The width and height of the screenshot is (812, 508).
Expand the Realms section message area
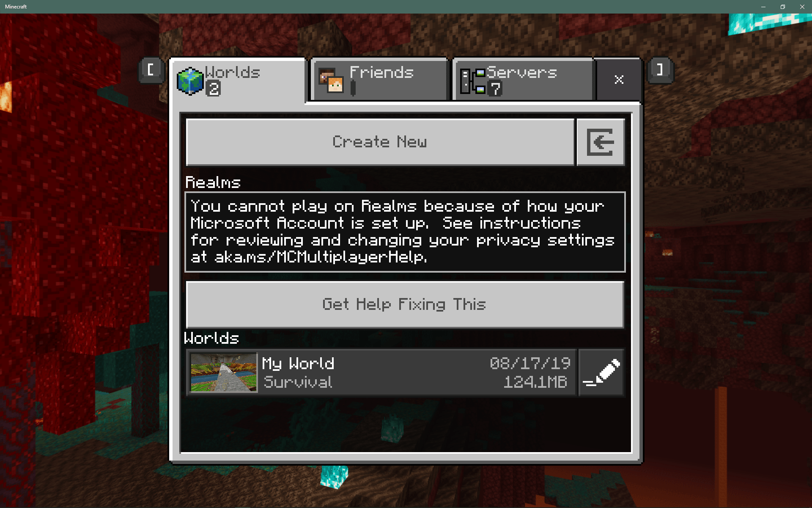click(x=405, y=231)
